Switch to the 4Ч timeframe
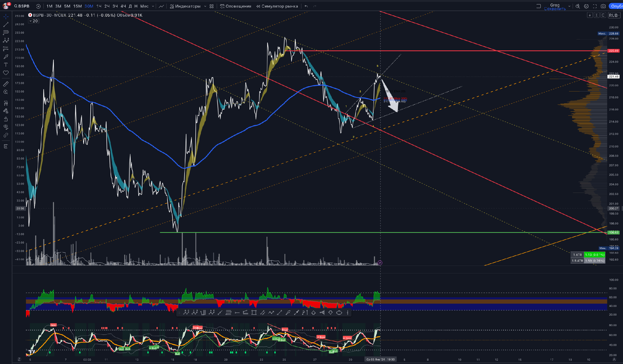 (123, 6)
